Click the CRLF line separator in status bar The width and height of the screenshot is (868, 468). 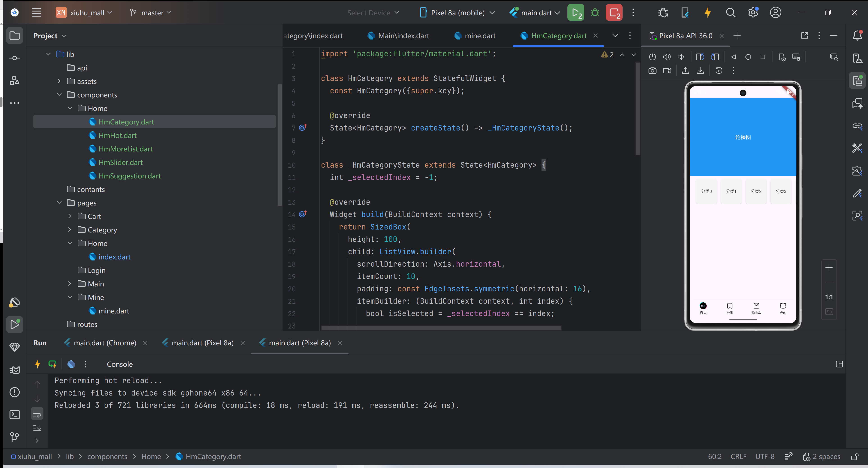tap(739, 457)
